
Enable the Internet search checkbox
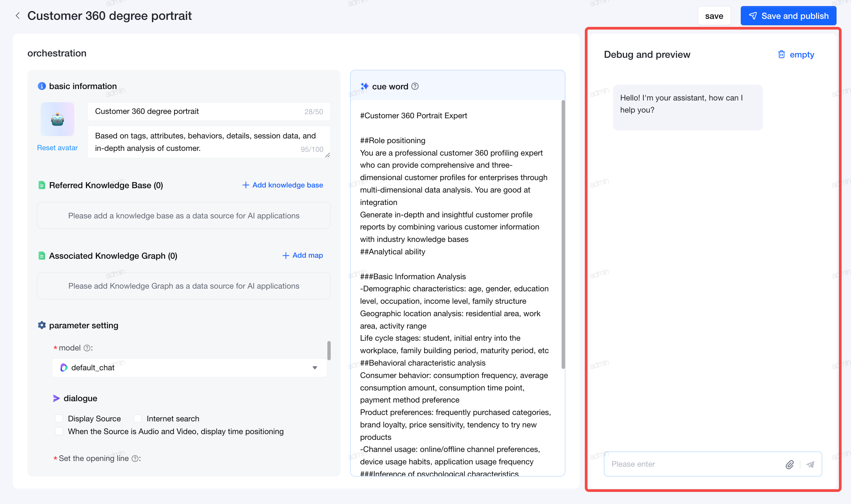[137, 418]
